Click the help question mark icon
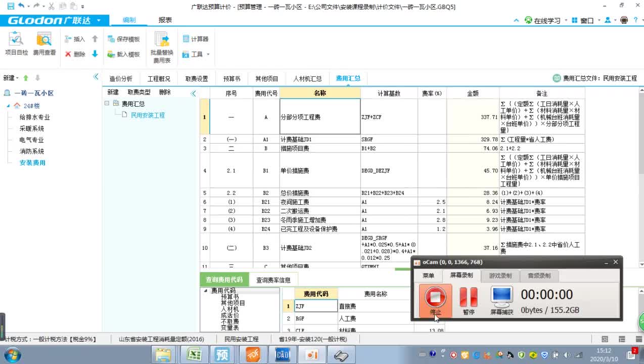Image resolution: width=644 pixels, height=364 pixels. pyautogui.click(x=635, y=20)
